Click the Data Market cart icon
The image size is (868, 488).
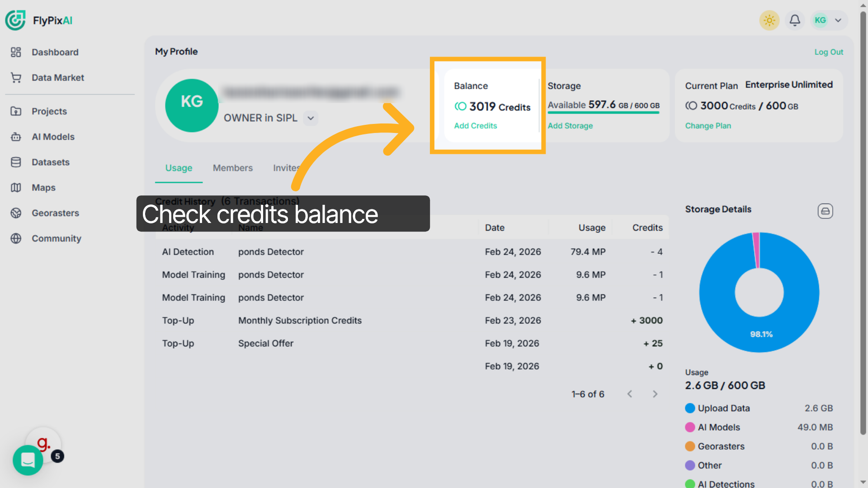click(x=16, y=77)
